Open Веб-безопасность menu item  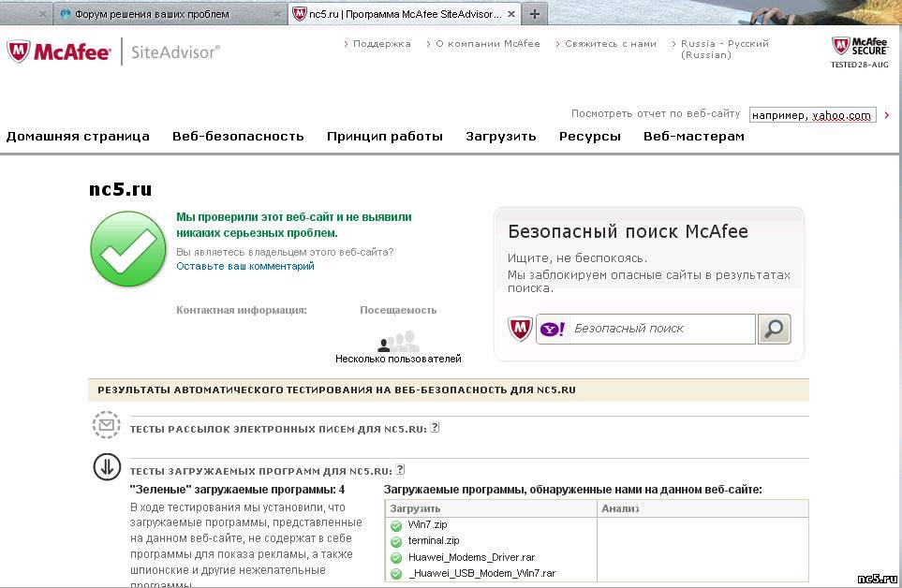(238, 136)
